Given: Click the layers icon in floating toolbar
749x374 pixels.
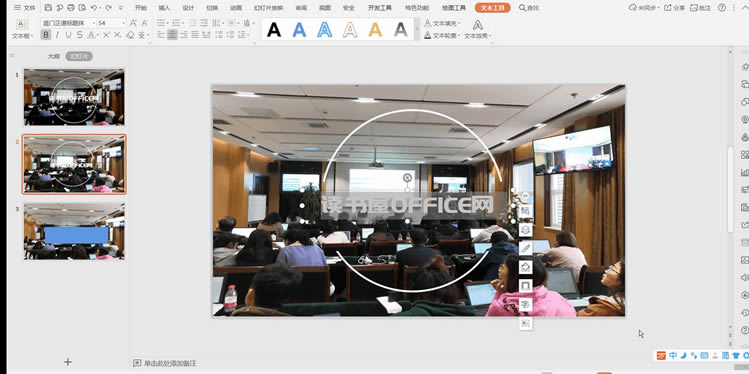Looking at the screenshot, I should pos(525,230).
